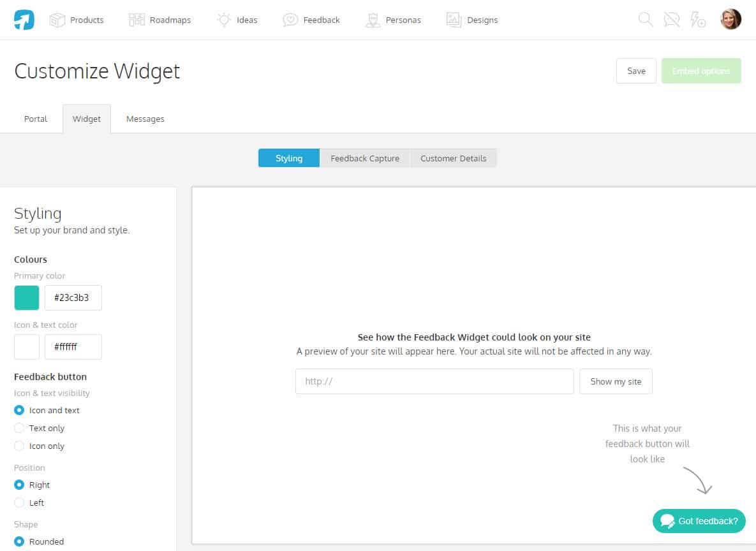Viewport: 756px width, 551px height.
Task: Select the 'Icon only' radio button
Action: click(19, 446)
